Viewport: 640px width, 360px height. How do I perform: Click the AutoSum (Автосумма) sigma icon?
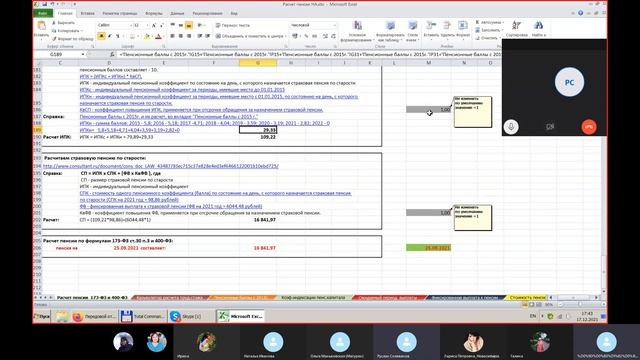tap(478, 22)
